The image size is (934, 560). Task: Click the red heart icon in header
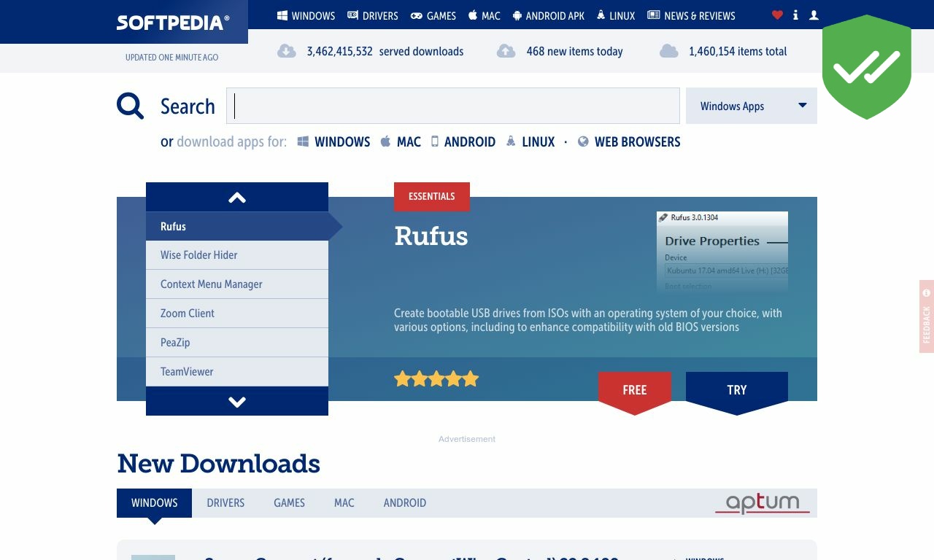(777, 15)
